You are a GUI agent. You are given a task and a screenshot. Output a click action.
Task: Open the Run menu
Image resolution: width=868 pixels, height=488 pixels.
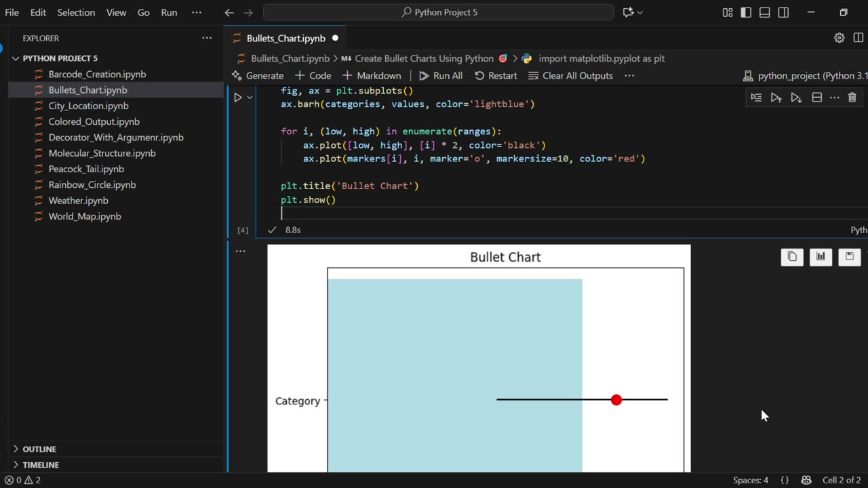click(x=169, y=12)
